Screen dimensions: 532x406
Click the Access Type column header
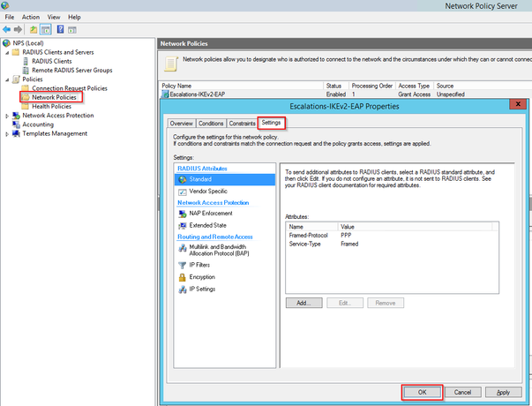(x=415, y=86)
